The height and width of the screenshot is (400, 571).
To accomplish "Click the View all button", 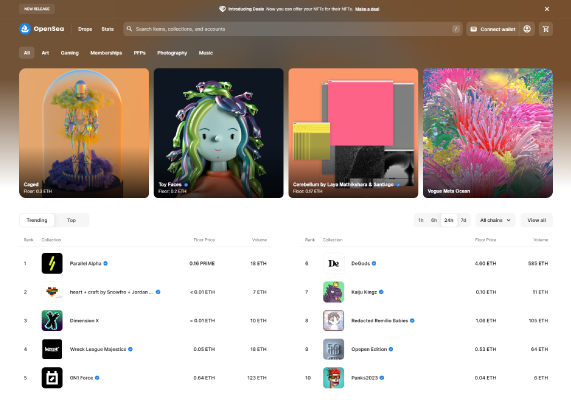I will tap(536, 220).
